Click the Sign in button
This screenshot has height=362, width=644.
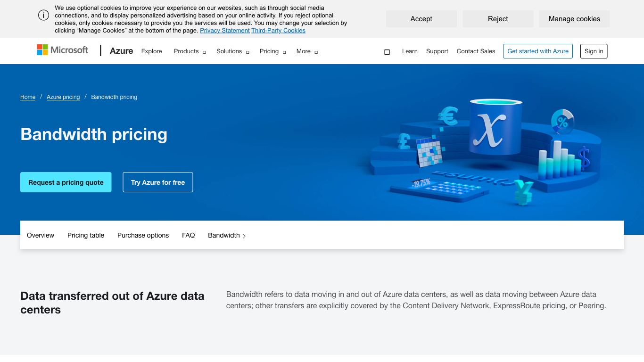594,51
